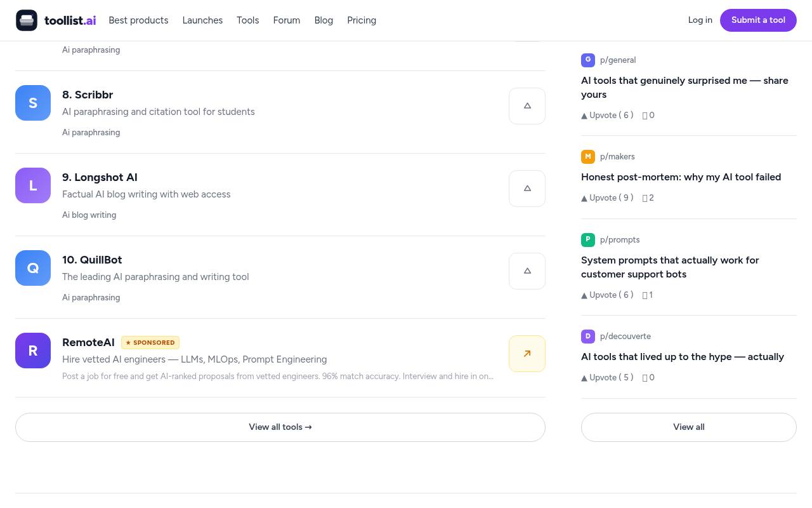Screen dimensions: 812x508
Task: Upvote the Scribbr tool
Action: pos(527,106)
